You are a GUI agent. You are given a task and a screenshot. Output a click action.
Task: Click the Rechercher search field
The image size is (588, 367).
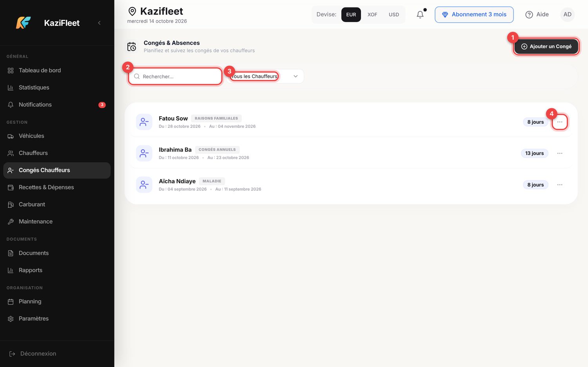pos(175,76)
